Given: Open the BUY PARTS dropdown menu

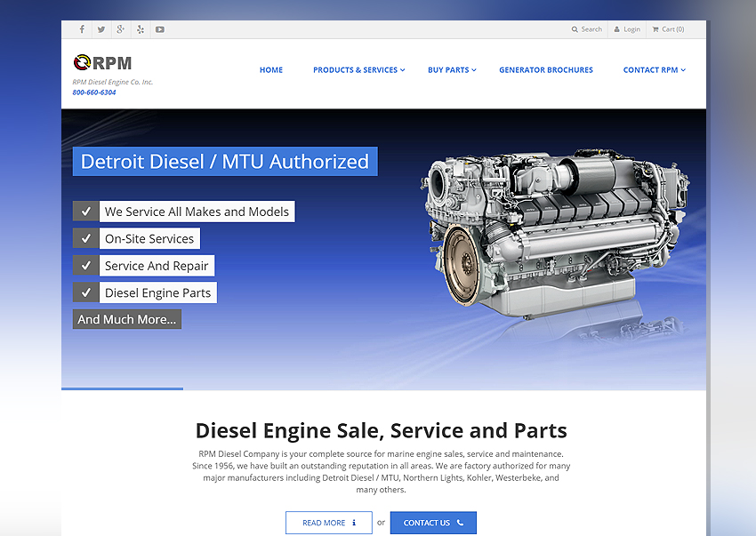Looking at the screenshot, I should click(x=449, y=69).
